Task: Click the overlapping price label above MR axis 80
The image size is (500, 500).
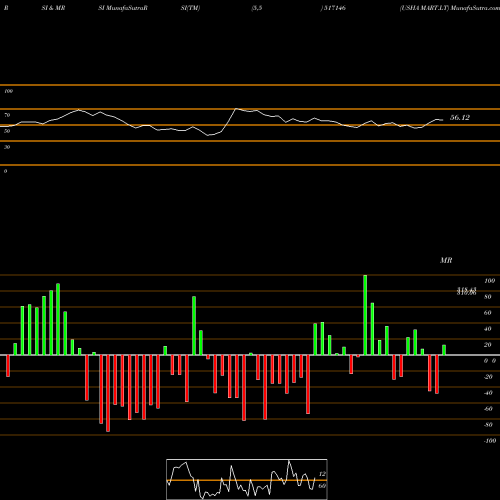Action: pyautogui.click(x=466, y=291)
